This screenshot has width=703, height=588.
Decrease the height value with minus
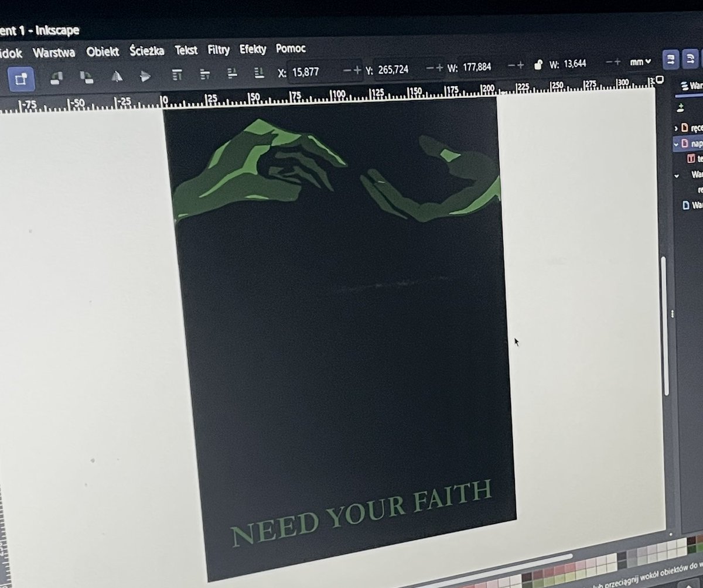point(609,62)
